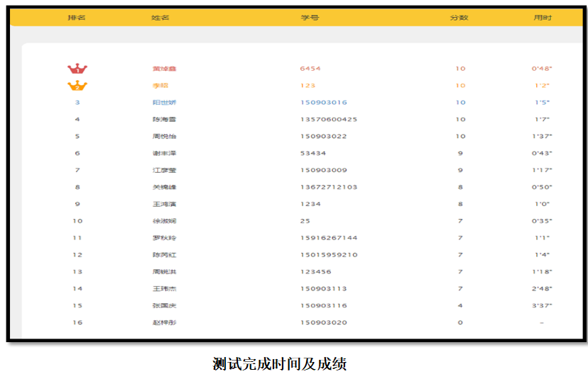Screen dimensions: 588x374
Task: Select the 学号 column header
Action: [310, 18]
